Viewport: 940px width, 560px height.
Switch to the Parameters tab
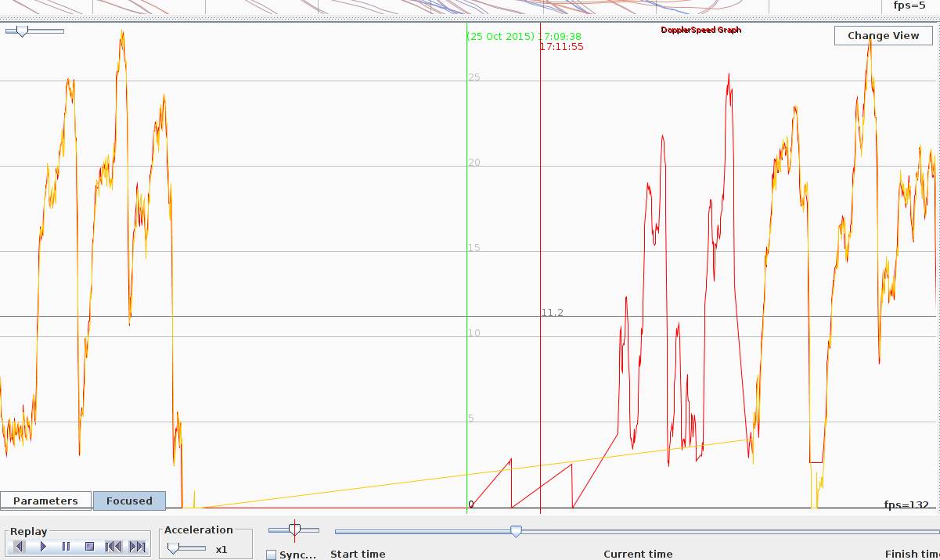(45, 501)
